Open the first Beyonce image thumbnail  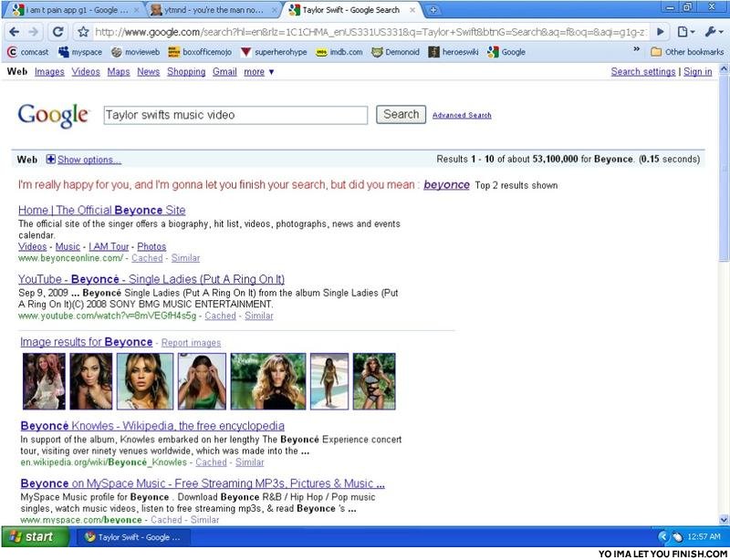point(44,381)
